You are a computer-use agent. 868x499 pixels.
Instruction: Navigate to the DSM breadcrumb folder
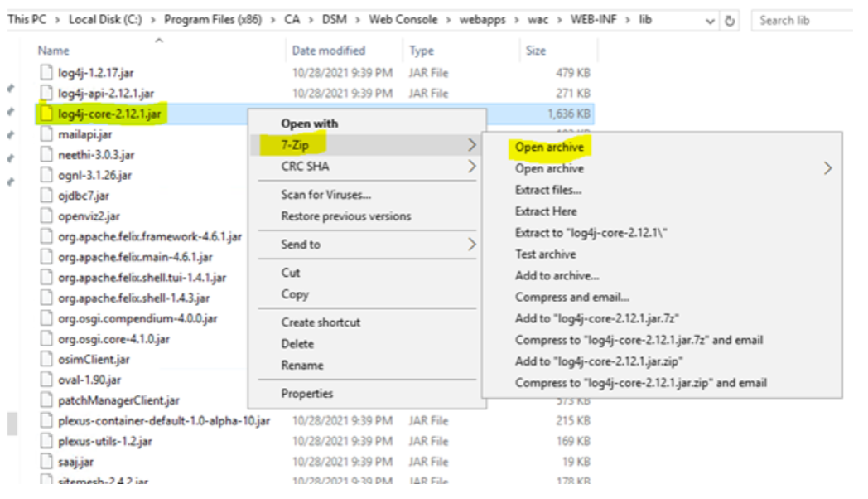coord(335,20)
